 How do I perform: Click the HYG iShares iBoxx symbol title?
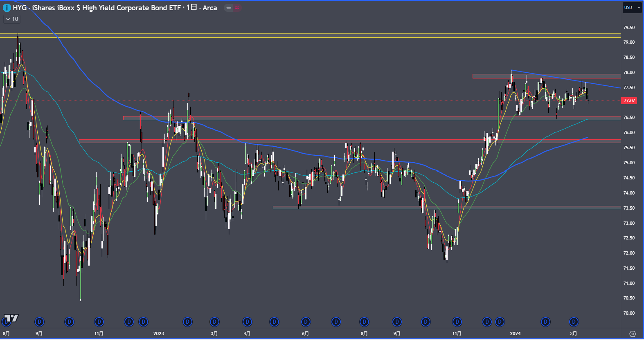(x=115, y=8)
